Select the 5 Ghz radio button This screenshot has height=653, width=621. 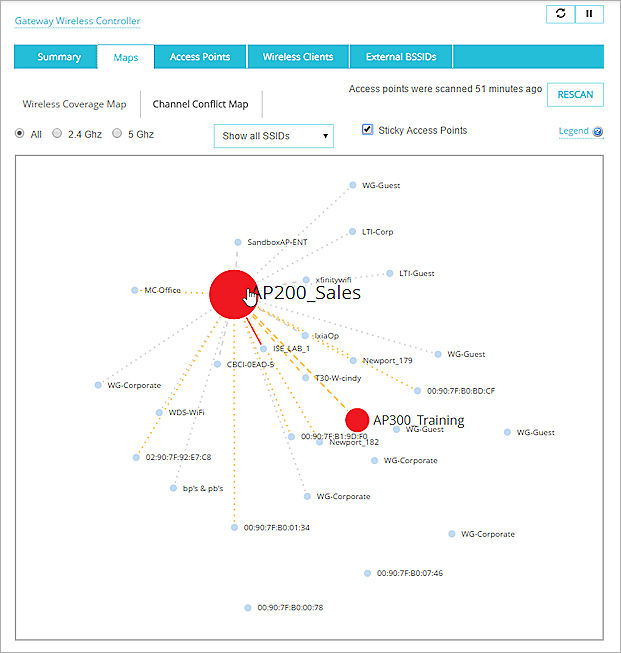(117, 133)
